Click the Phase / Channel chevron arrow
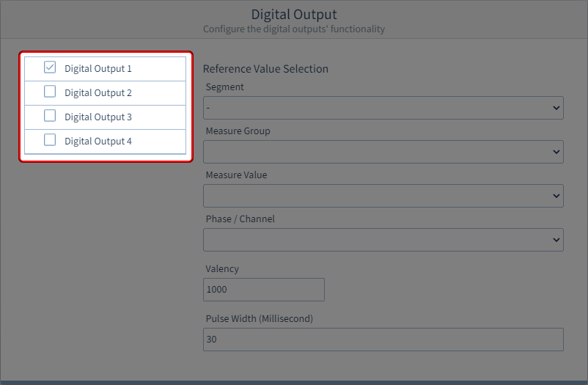The height and width of the screenshot is (385, 588). (x=555, y=241)
